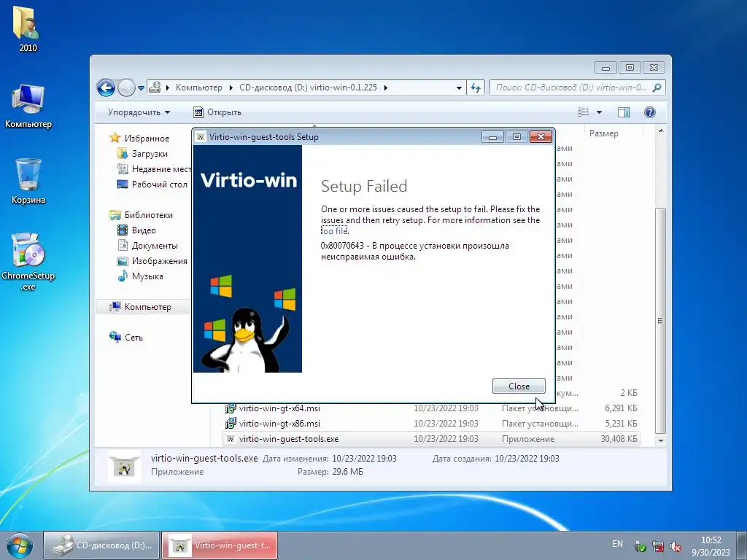This screenshot has height=560, width=747.
Task: Change the view with view icon
Action: coord(583,112)
